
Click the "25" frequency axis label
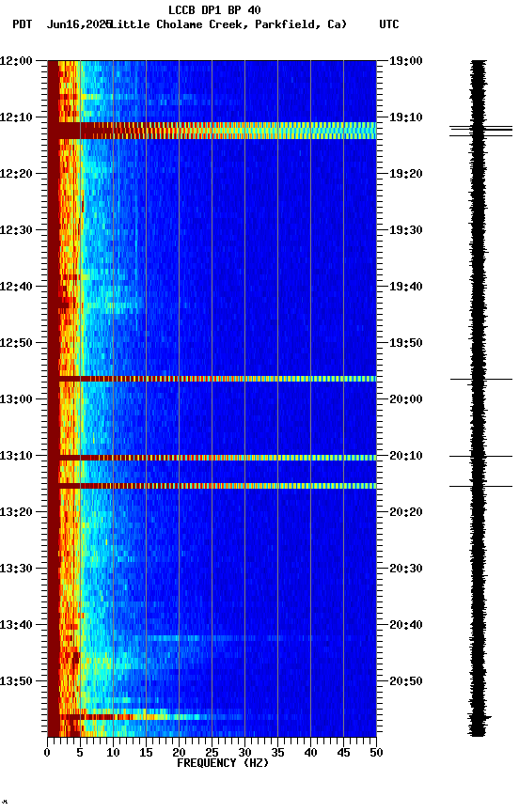(x=212, y=753)
